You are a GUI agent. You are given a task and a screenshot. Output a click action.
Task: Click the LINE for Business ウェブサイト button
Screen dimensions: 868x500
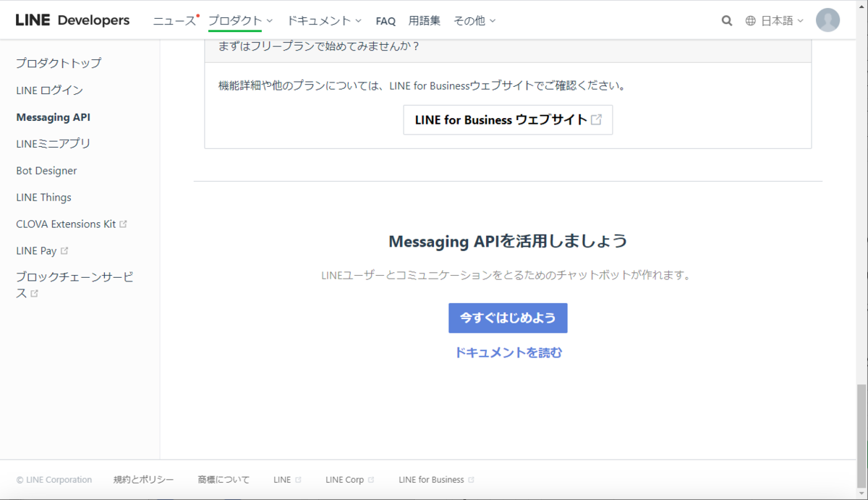click(508, 120)
